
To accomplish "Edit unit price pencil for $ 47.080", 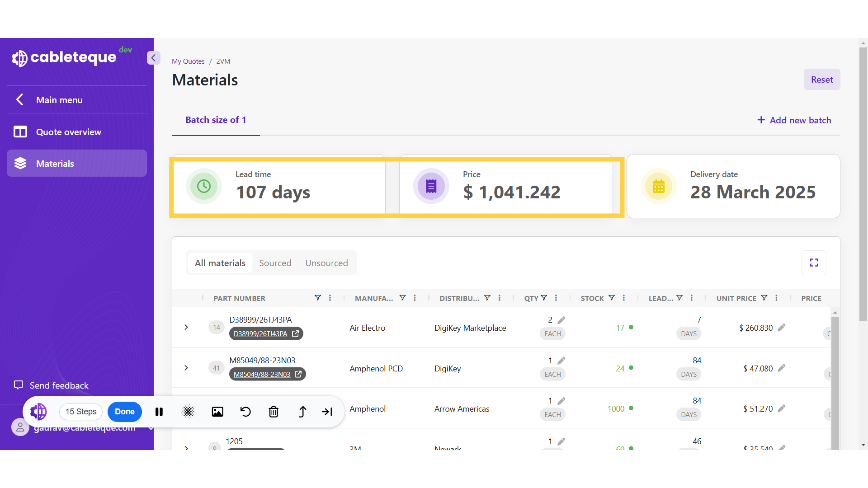I will pos(782,368).
